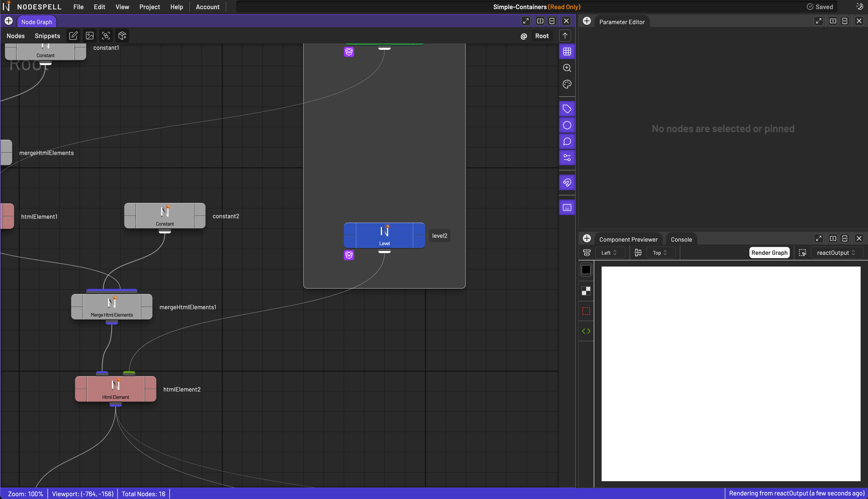
Task: Click the Render Graph button
Action: (769, 253)
